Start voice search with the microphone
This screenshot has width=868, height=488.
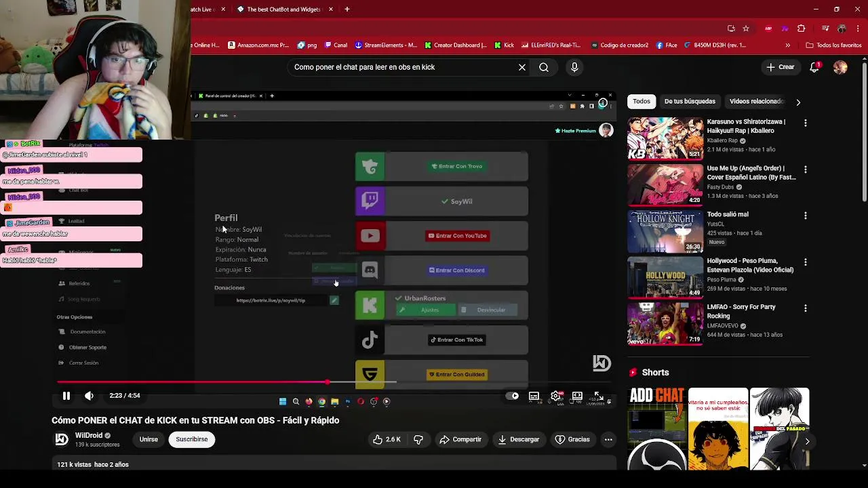click(x=574, y=67)
